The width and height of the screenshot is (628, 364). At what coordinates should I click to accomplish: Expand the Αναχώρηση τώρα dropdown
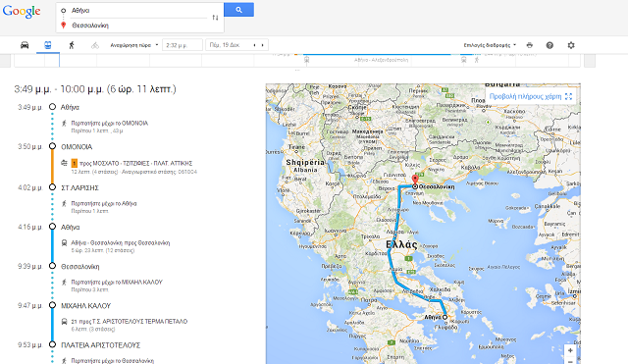click(134, 45)
